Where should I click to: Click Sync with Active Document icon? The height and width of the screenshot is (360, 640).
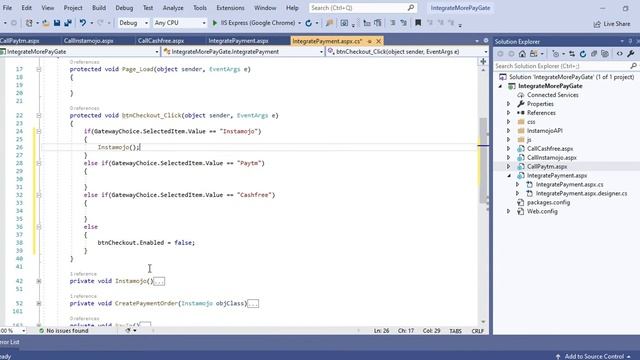click(x=572, y=54)
